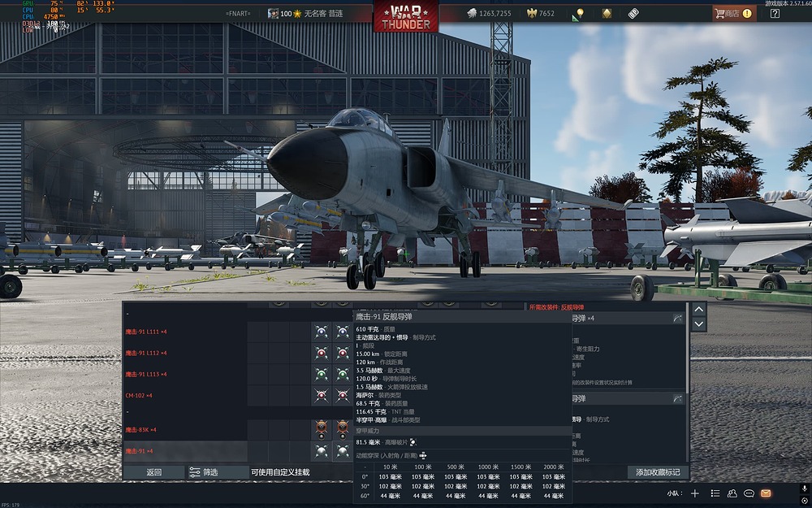Open the 无名客 昔涟 player name

point(323,14)
